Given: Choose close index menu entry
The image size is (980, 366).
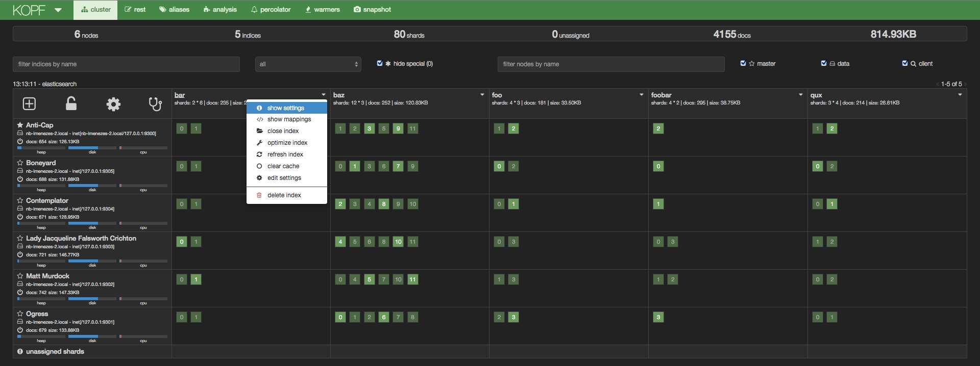Looking at the screenshot, I should (x=287, y=131).
